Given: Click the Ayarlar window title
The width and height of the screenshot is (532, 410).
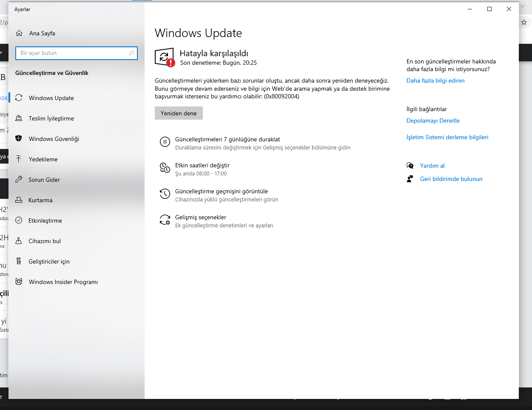Looking at the screenshot, I should (x=22, y=9).
